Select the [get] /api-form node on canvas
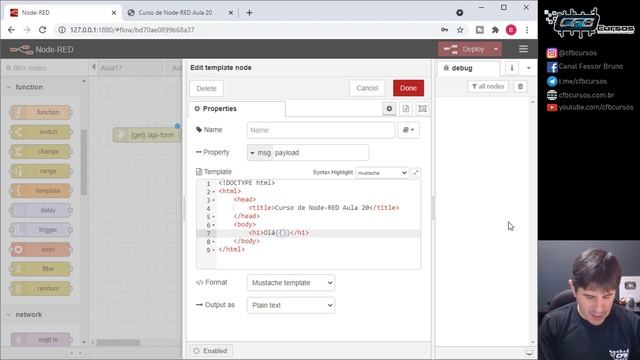Viewport: 640px width, 360px height. (147, 135)
